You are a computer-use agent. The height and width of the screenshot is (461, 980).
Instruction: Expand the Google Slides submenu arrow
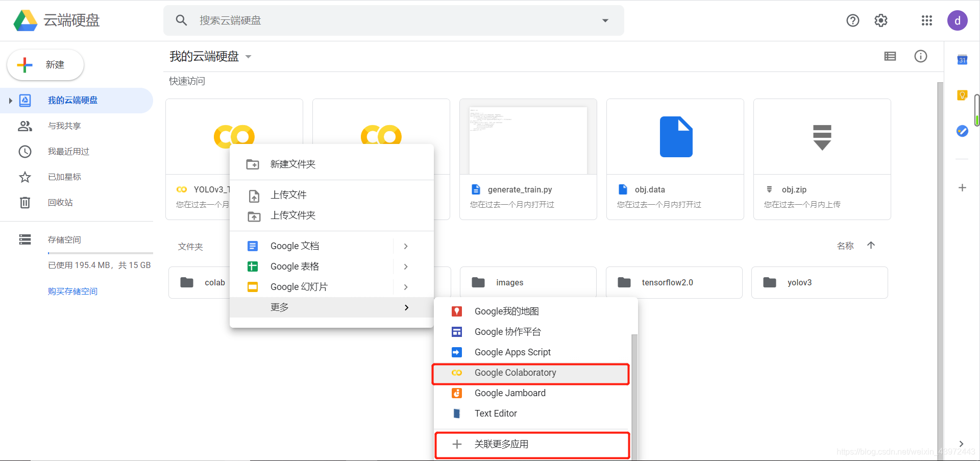tap(406, 287)
